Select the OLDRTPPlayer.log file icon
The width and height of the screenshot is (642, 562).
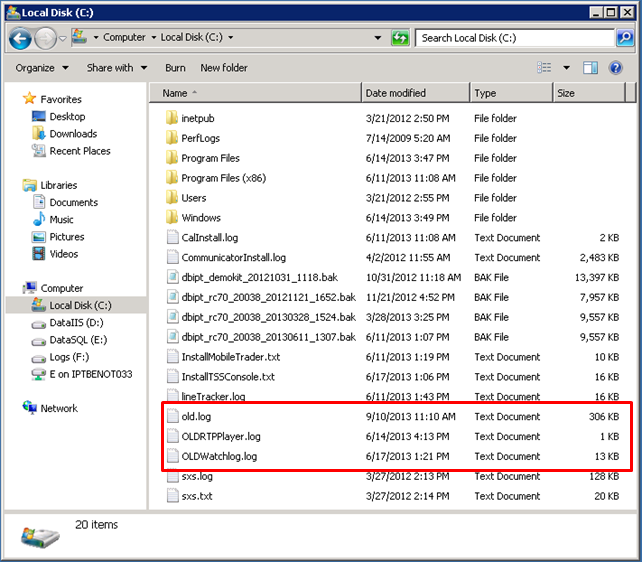173,436
